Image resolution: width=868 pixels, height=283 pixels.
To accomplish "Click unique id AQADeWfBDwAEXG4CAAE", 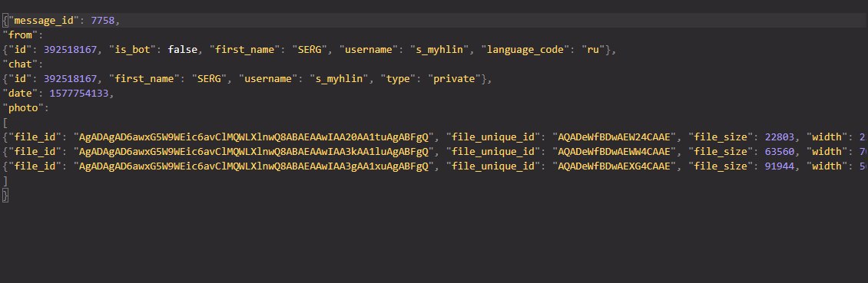I will point(615,166).
